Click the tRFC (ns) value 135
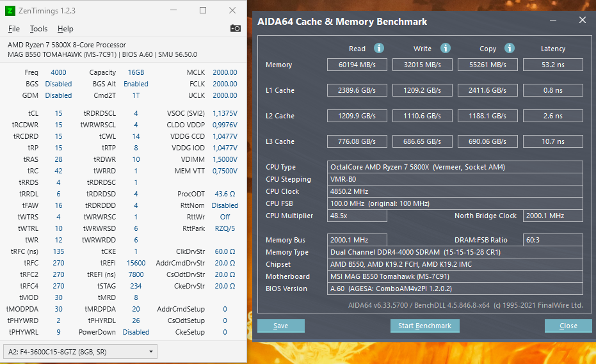 point(58,251)
